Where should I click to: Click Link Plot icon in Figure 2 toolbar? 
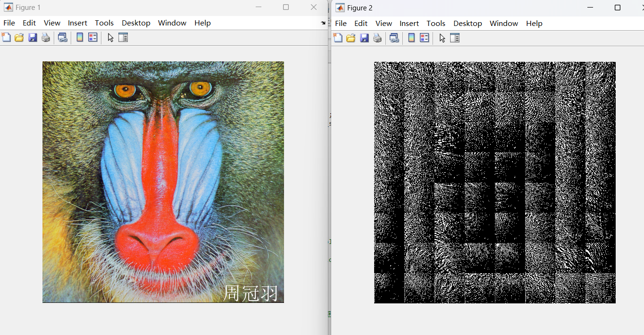tap(394, 38)
